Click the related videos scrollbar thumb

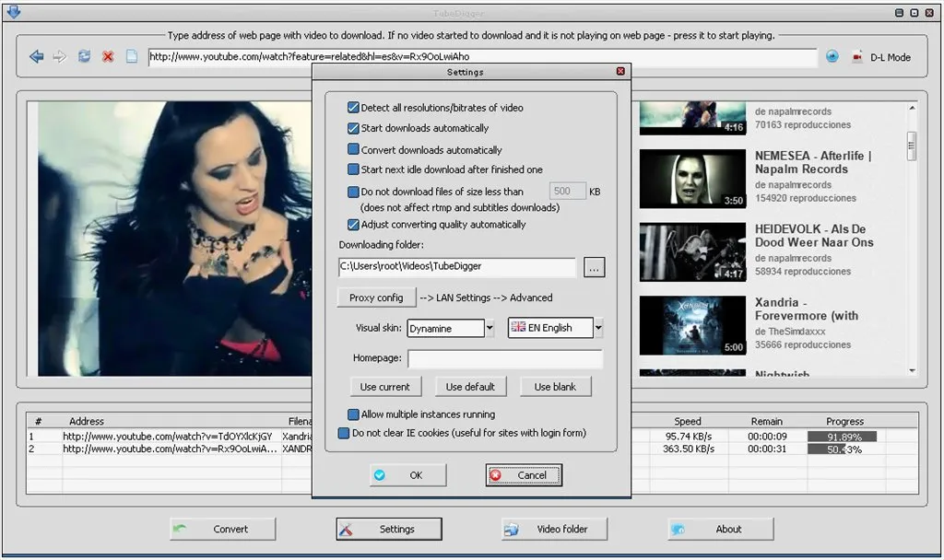click(x=912, y=146)
